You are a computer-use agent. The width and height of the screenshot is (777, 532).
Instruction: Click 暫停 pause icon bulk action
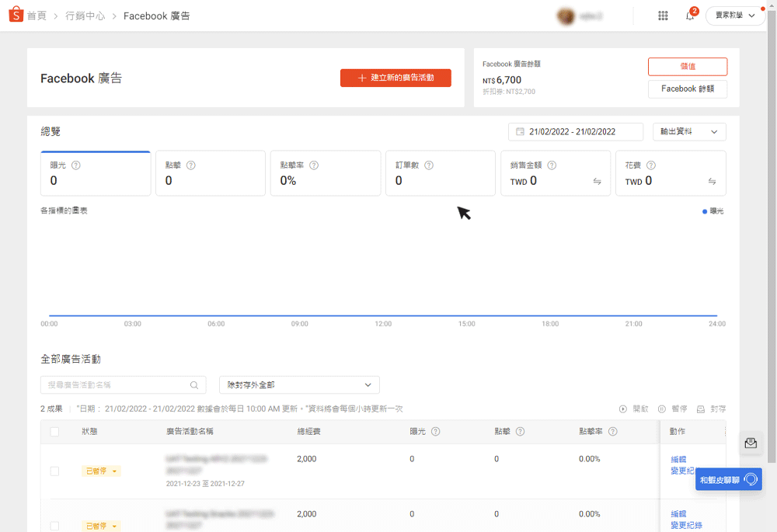pyautogui.click(x=661, y=409)
